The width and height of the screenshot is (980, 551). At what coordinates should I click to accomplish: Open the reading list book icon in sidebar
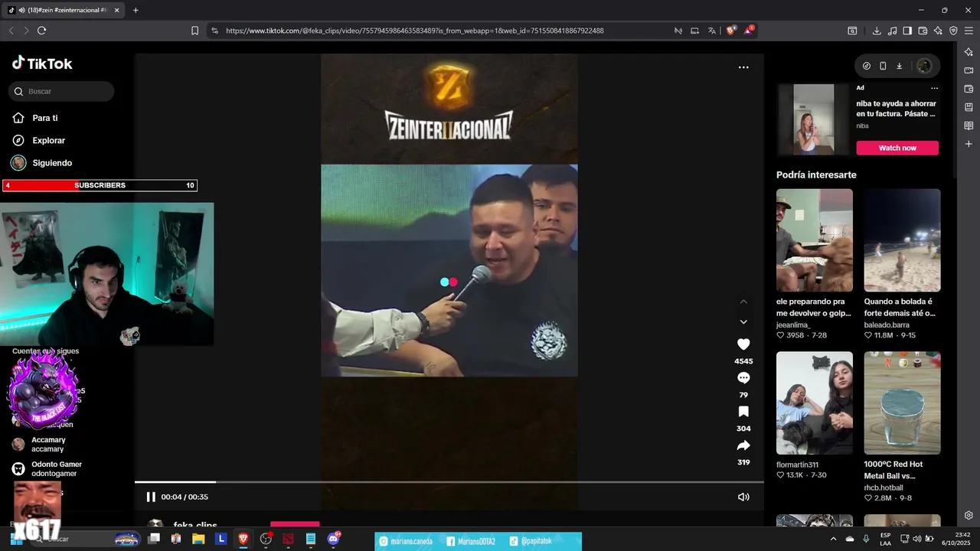(969, 126)
